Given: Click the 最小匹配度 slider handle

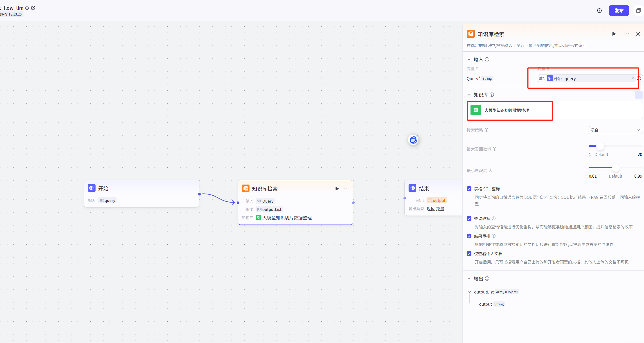Looking at the screenshot, I should [616, 167].
